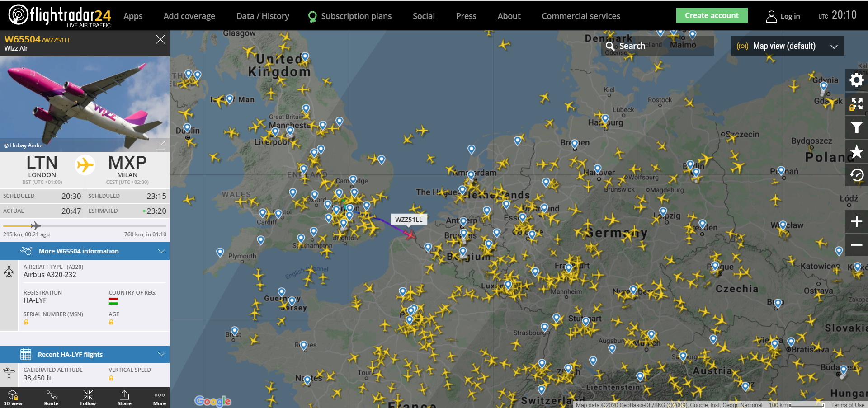Click the actual departure time 20:47
This screenshot has width=868, height=408.
[71, 211]
